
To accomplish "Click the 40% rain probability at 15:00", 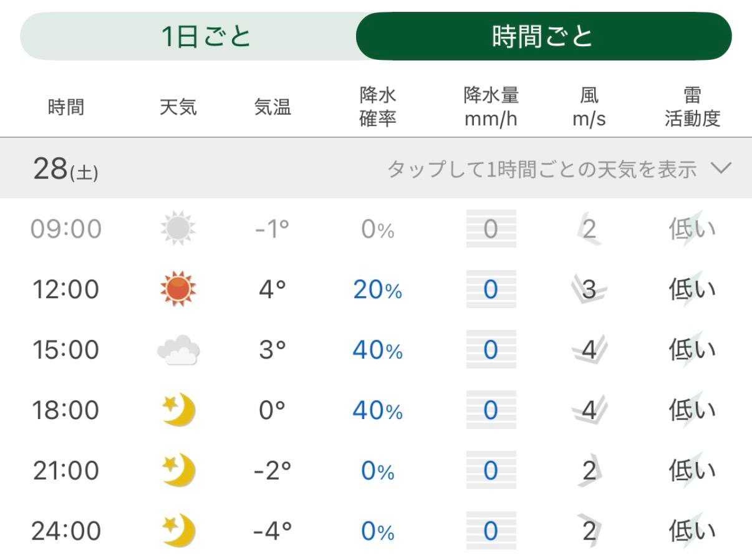I will [x=378, y=351].
